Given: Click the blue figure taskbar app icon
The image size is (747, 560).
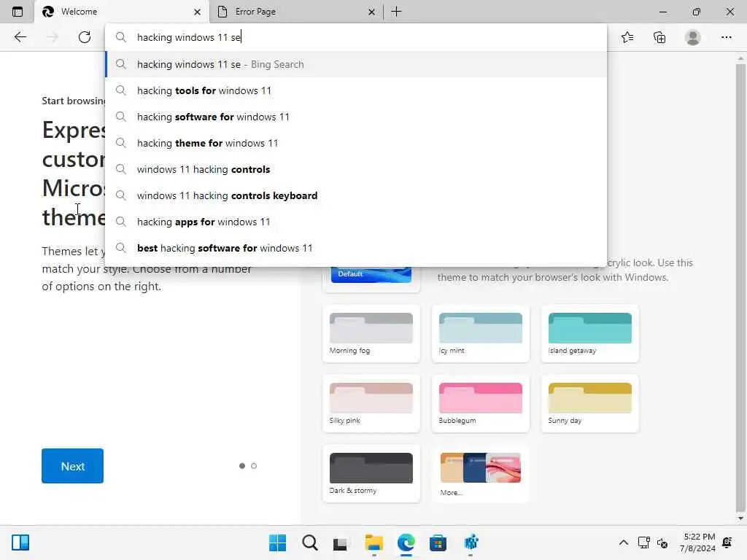Looking at the screenshot, I should [471, 542].
